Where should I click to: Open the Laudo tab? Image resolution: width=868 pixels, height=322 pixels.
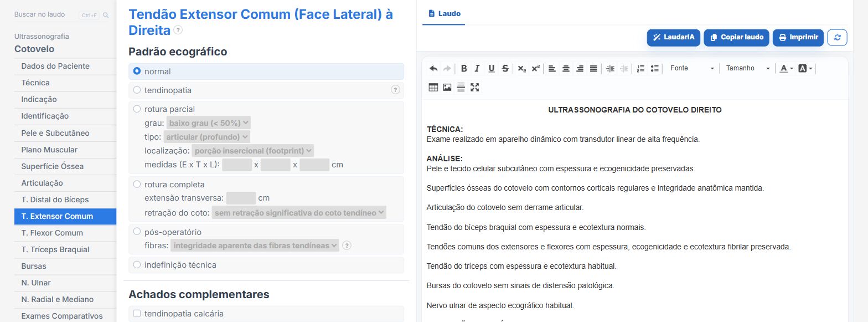pos(444,13)
